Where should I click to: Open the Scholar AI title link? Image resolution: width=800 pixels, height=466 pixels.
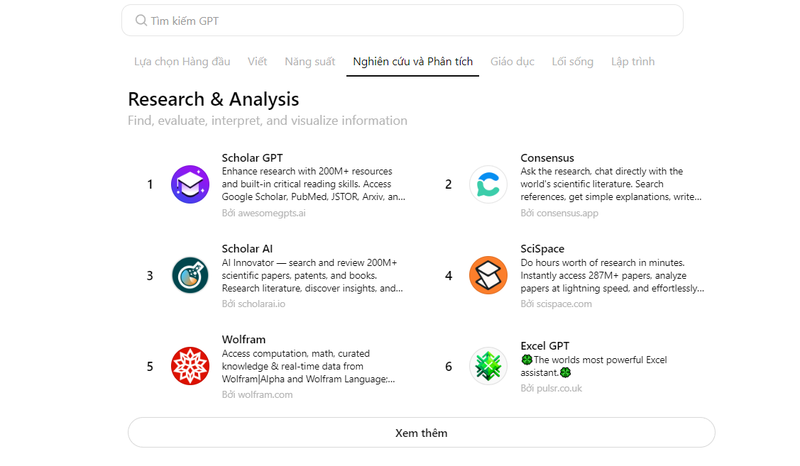247,249
